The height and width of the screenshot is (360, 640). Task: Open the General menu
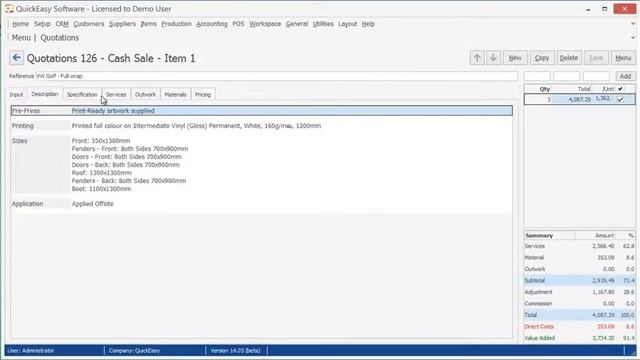[x=297, y=24]
